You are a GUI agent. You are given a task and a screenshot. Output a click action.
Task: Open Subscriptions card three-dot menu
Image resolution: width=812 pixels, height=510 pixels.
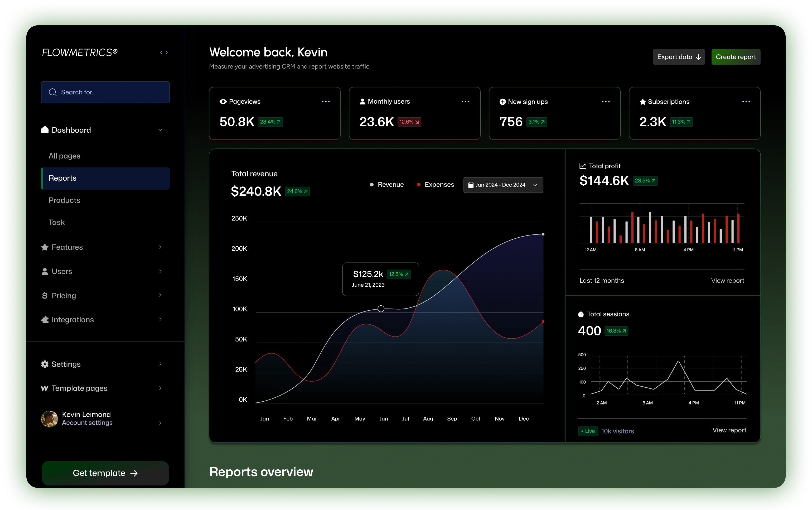coord(746,102)
